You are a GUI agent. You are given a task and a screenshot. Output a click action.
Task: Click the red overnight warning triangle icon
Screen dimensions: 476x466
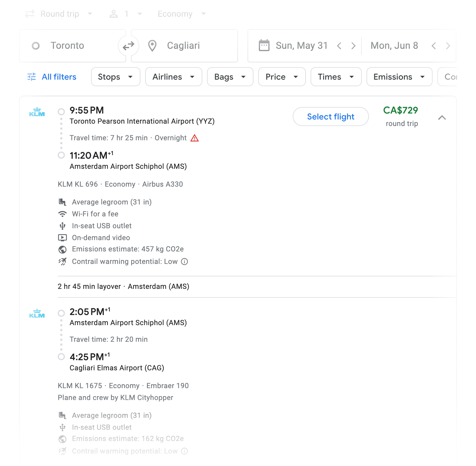click(195, 138)
